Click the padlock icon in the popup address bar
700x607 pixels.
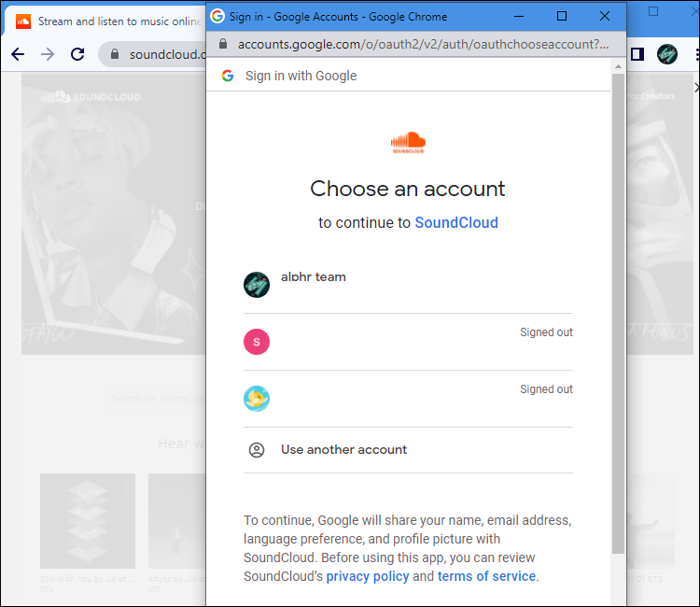click(x=223, y=44)
